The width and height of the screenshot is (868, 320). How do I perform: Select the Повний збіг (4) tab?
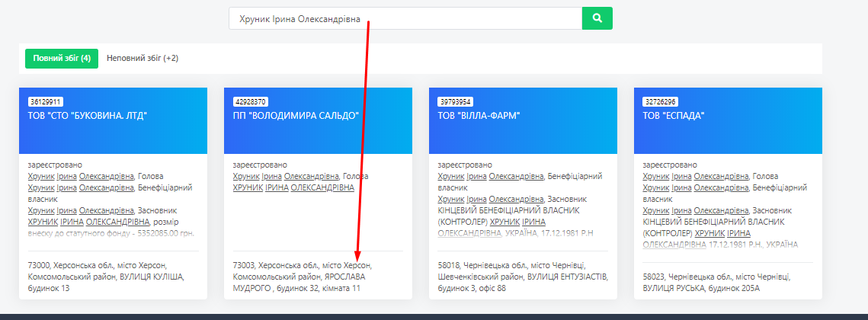pyautogui.click(x=62, y=58)
